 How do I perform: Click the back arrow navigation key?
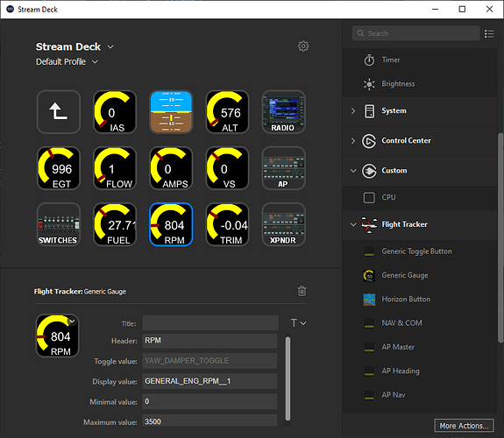pos(59,112)
